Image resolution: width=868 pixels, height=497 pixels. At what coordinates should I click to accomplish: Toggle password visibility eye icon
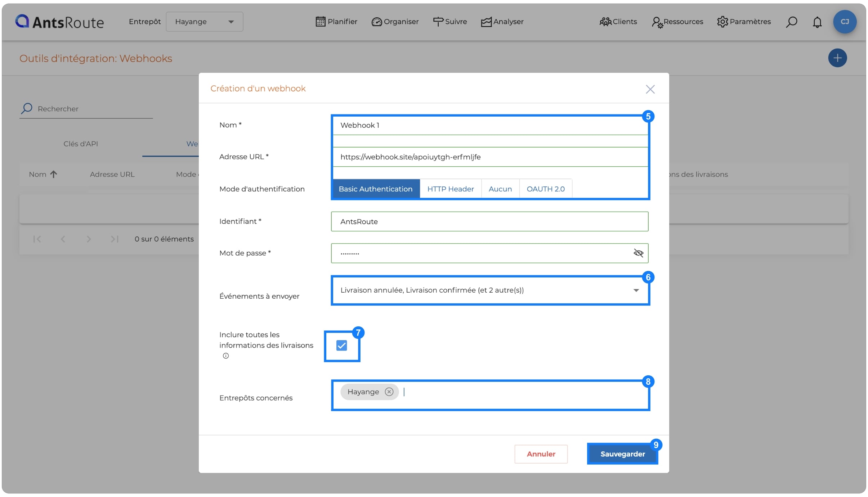pyautogui.click(x=638, y=253)
